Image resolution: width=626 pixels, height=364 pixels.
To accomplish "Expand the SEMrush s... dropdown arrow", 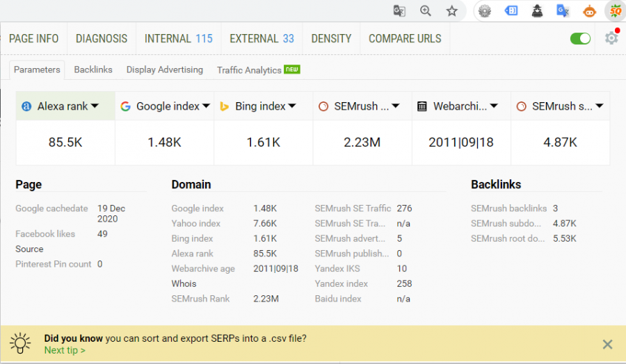I will [600, 106].
